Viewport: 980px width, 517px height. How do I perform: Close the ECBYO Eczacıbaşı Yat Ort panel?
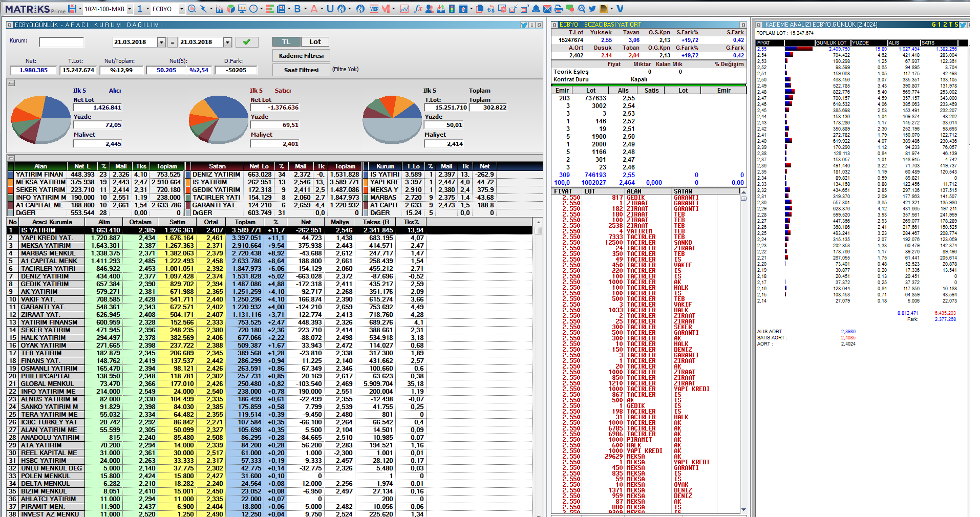(743, 25)
